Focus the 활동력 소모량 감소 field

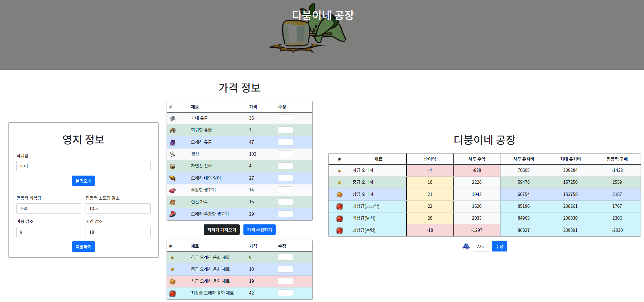click(x=118, y=208)
